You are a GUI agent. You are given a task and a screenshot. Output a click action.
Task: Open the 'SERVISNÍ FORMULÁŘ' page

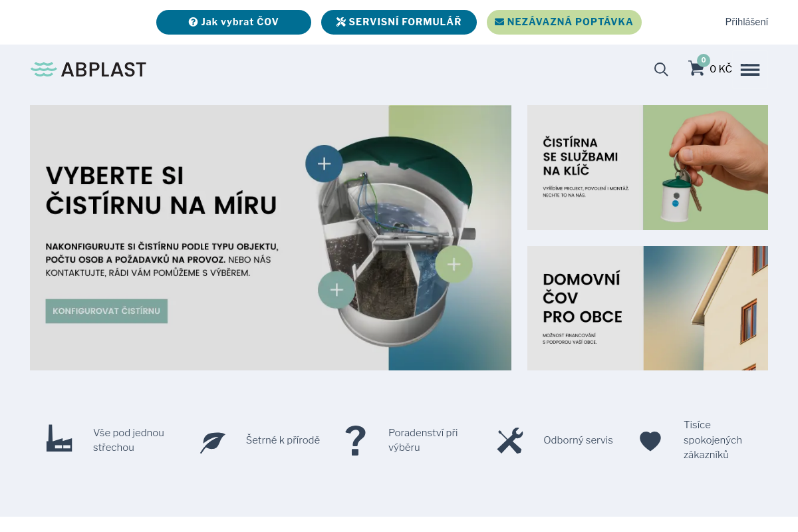(x=399, y=22)
